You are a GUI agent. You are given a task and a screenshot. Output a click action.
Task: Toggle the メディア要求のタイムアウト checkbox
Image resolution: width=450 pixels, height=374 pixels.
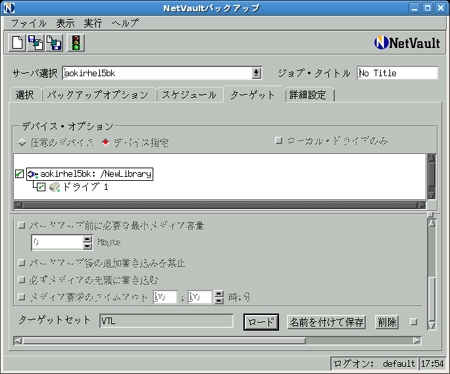[22, 296]
